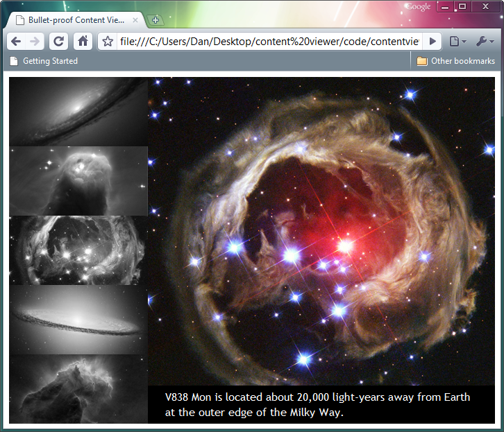
Task: Open the Getting Started bookmark
Action: 44,61
